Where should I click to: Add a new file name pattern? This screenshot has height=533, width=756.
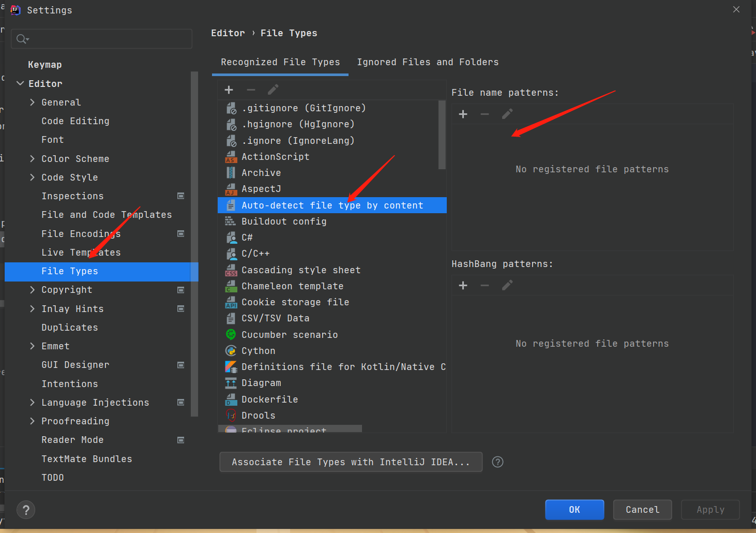tap(463, 114)
